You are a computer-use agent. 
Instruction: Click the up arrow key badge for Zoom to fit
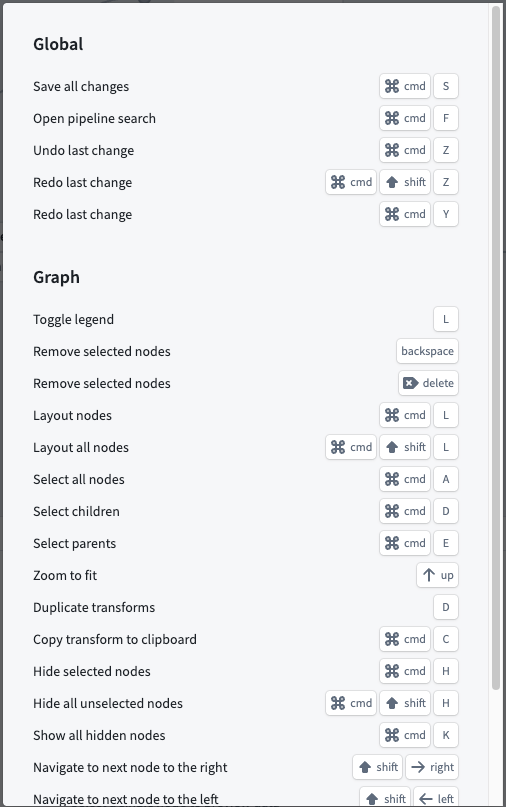coord(437,575)
